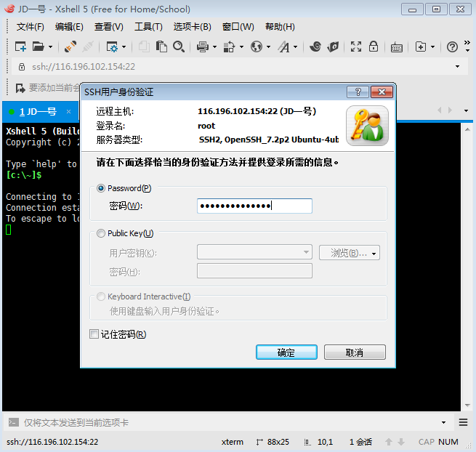
Task: Click the key and user authentication icon
Action: point(367,126)
